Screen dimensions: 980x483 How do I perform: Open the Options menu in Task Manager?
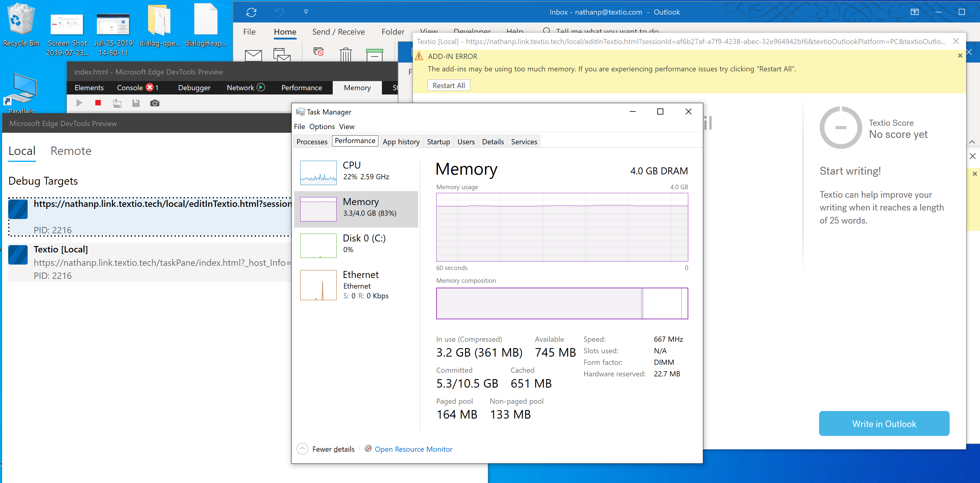322,126
